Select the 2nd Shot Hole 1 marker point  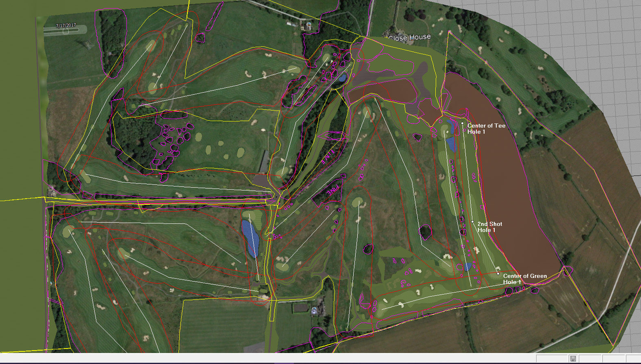tap(472, 222)
